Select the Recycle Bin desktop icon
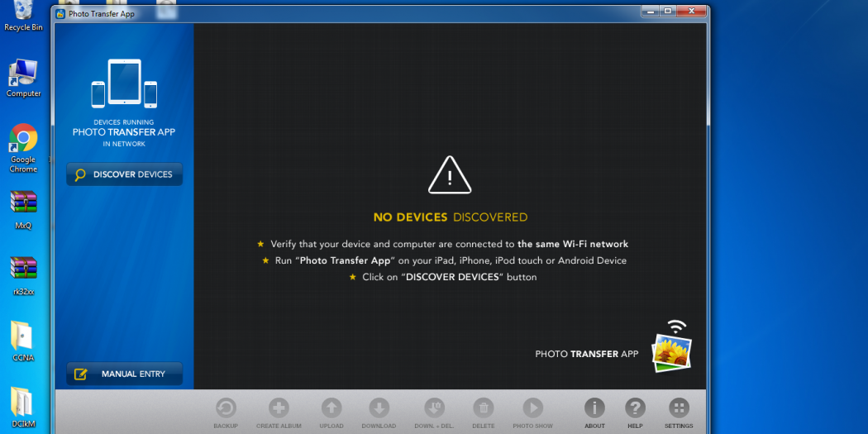Image resolution: width=868 pixels, height=434 pixels. pyautogui.click(x=23, y=16)
